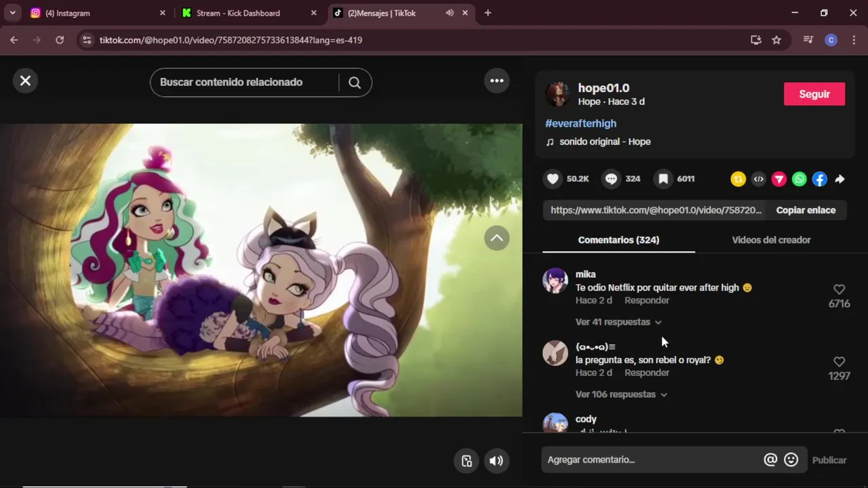Click the install/cast icon in address bar
This screenshot has width=868, height=488.
(756, 40)
